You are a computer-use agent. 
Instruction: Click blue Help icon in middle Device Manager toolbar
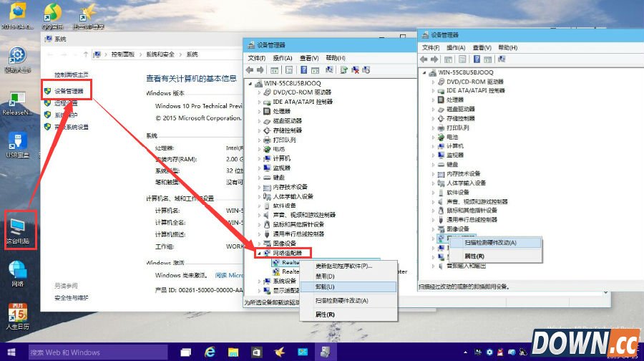[303, 70]
